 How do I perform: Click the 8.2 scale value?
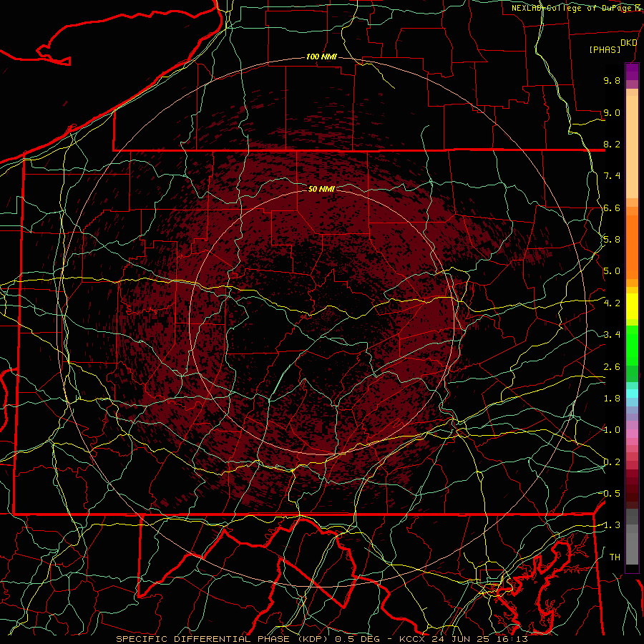point(612,144)
